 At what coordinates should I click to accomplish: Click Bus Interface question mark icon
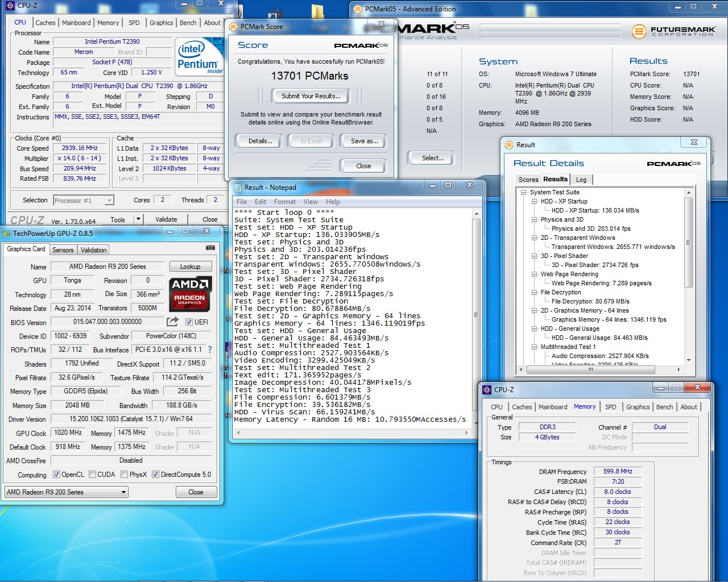(x=210, y=350)
